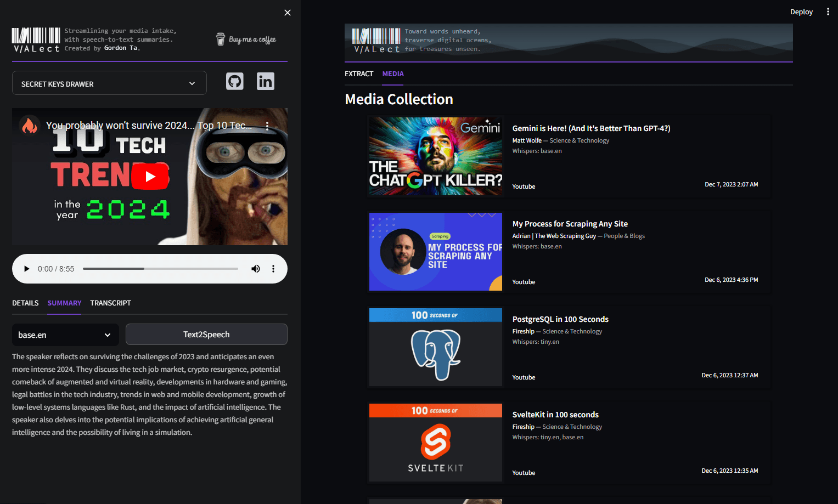Open the base.en model dropdown
838x504 pixels.
click(x=65, y=335)
